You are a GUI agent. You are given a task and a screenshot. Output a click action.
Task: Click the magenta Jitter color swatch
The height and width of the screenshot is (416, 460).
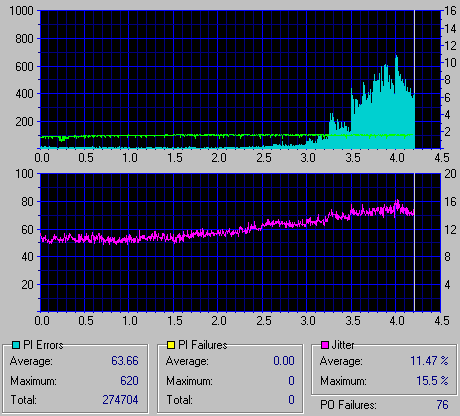pos(324,345)
